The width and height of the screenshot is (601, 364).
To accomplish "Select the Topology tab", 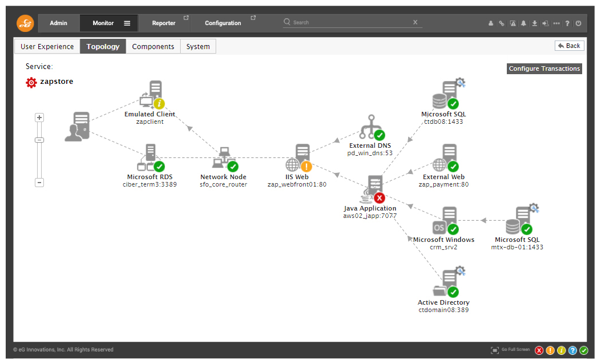I will pyautogui.click(x=103, y=46).
